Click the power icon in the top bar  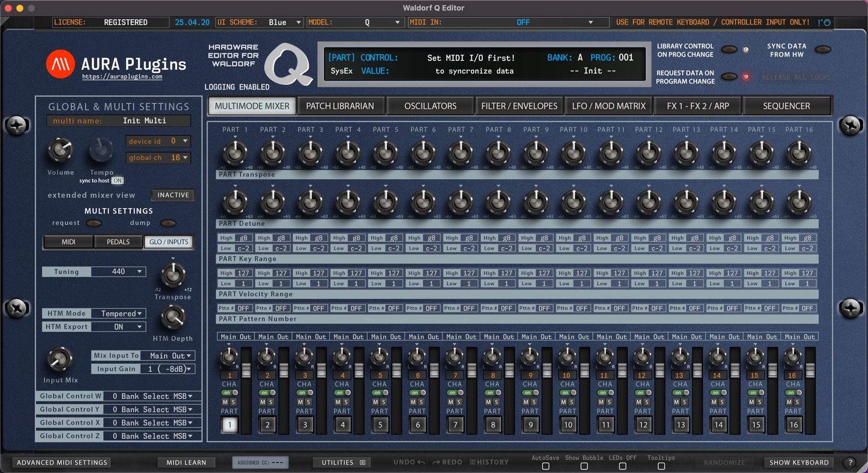827,23
